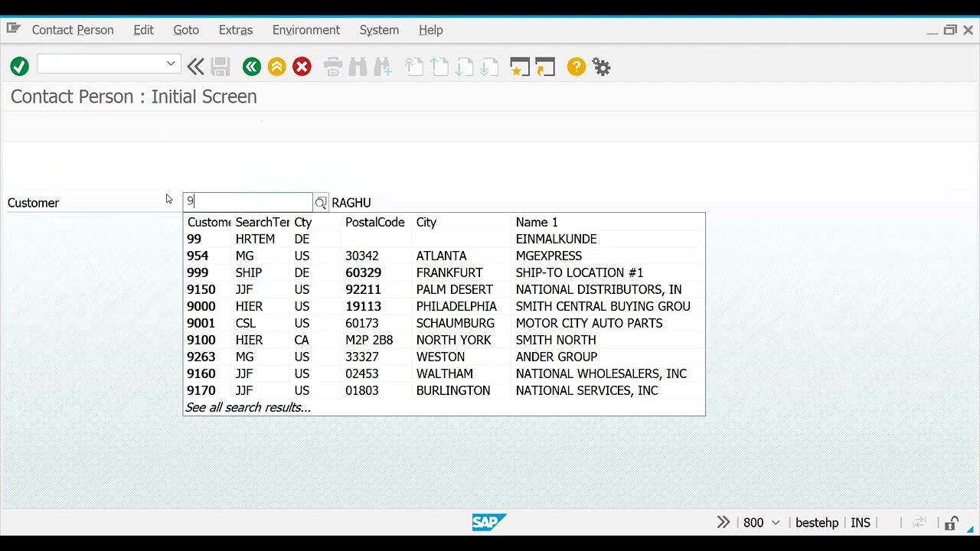Select customer 9000 SMITH CENTRAL BUYING
The height and width of the screenshot is (551, 980).
(x=444, y=306)
